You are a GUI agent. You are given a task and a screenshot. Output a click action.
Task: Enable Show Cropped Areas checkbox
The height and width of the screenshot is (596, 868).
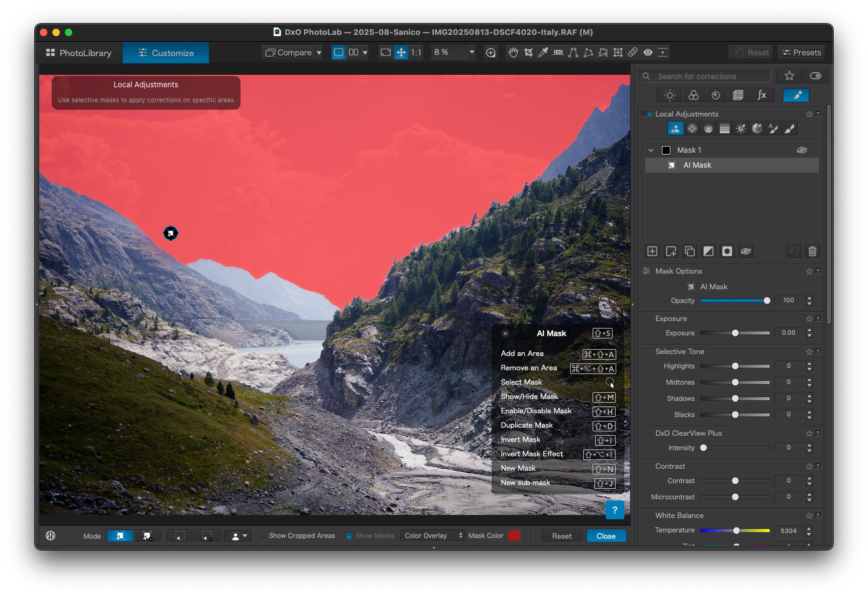tap(263, 536)
